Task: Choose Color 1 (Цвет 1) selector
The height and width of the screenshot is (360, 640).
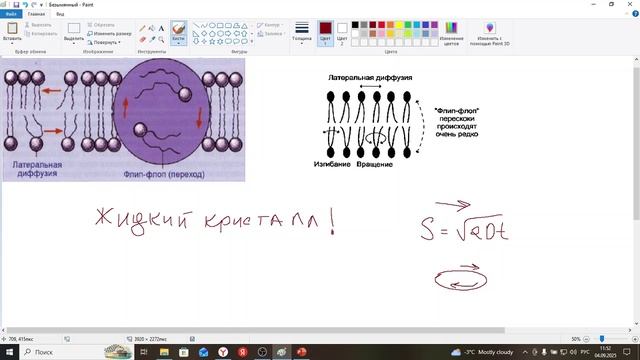Action: pos(325,33)
